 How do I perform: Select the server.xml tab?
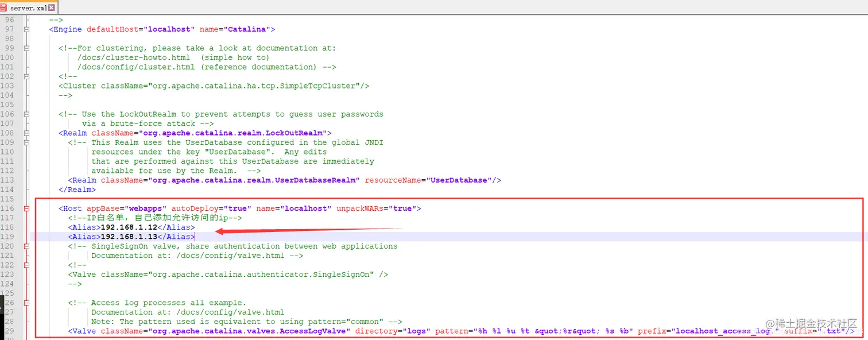click(29, 7)
